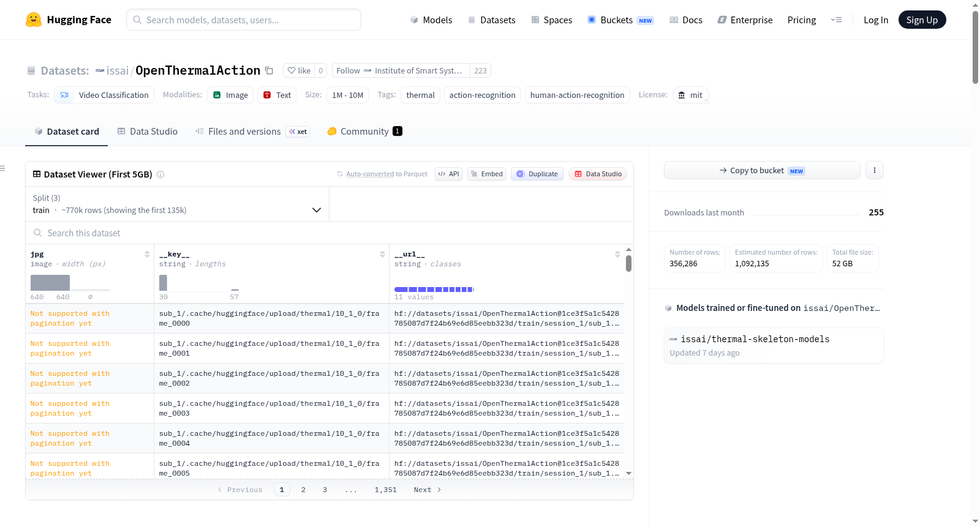The width and height of the screenshot is (980, 527).
Task: Go to page 2 of the viewer
Action: coord(303,490)
